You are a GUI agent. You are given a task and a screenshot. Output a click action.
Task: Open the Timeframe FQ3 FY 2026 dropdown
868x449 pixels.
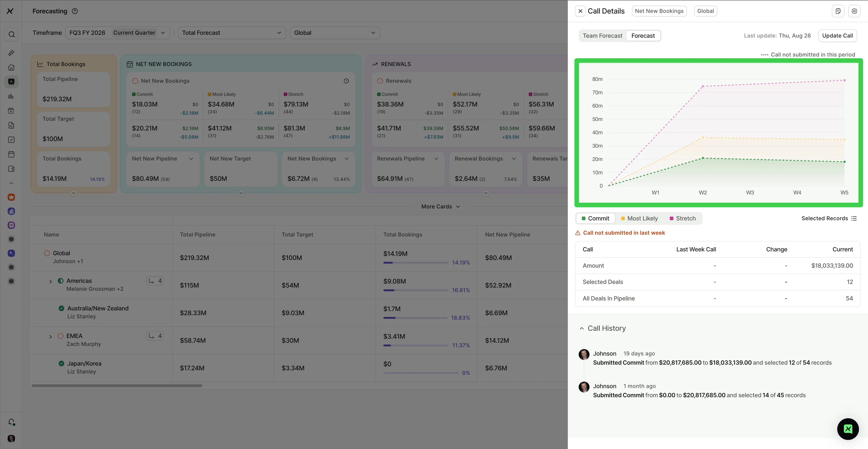[x=118, y=33]
